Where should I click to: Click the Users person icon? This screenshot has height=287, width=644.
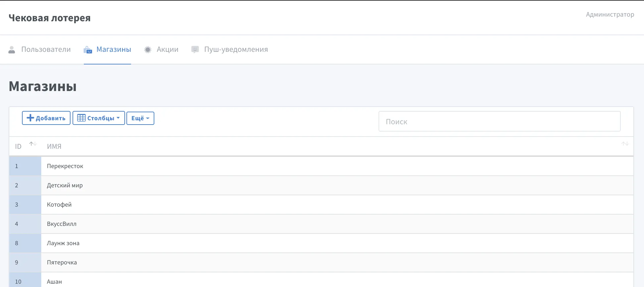point(12,50)
